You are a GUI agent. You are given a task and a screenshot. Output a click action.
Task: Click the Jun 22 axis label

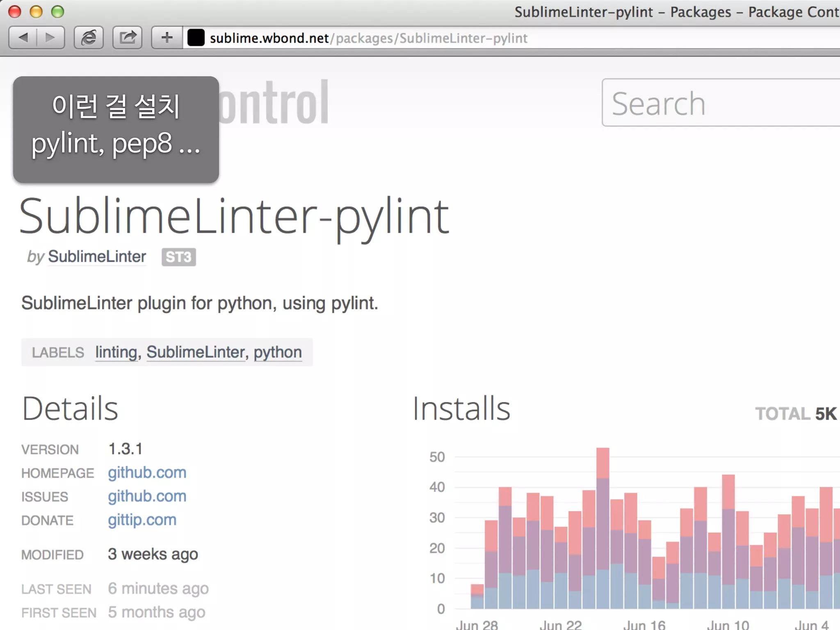point(561,625)
